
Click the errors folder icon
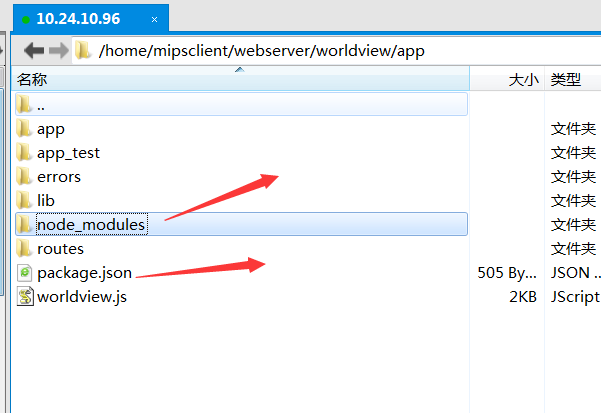click(x=24, y=176)
